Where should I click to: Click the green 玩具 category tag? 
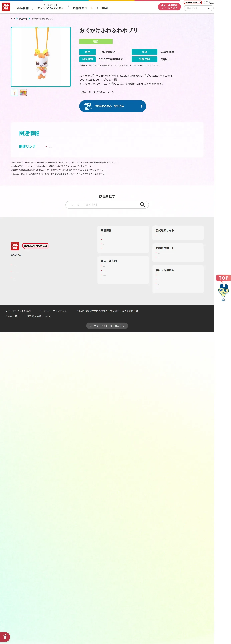coord(96,41)
